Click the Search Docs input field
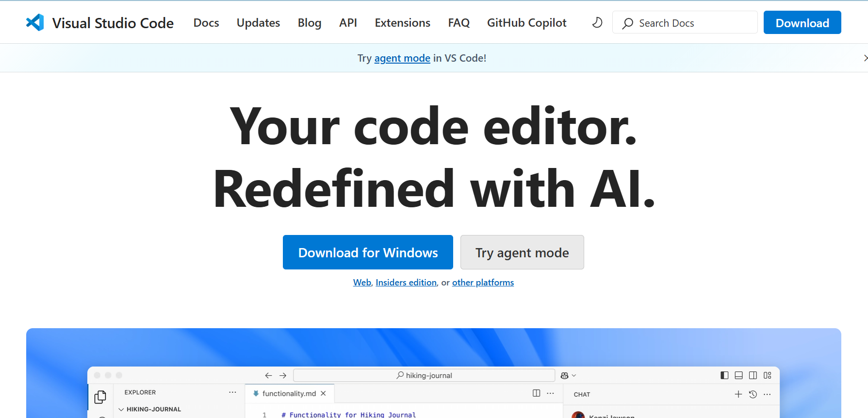Viewport: 868px width, 418px height. coord(685,22)
